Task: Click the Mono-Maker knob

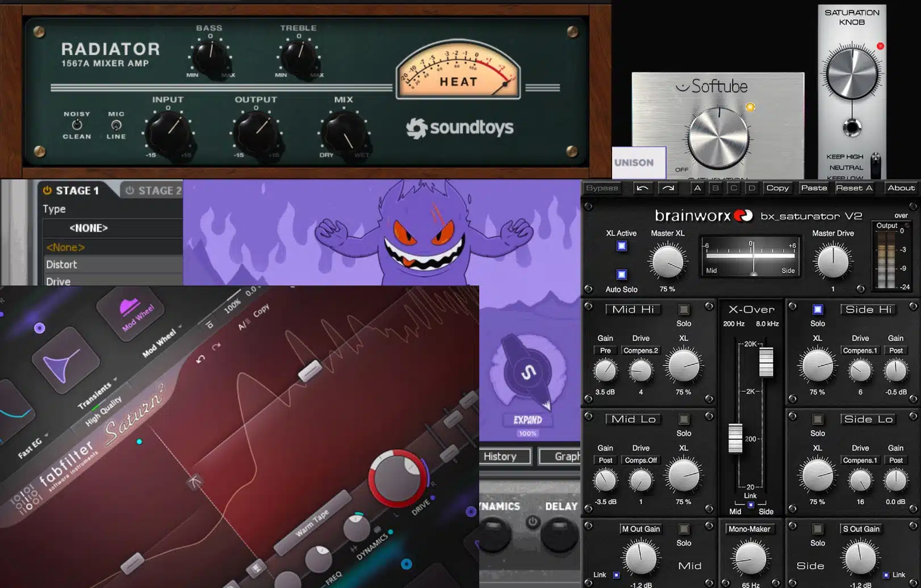Action: click(x=750, y=557)
